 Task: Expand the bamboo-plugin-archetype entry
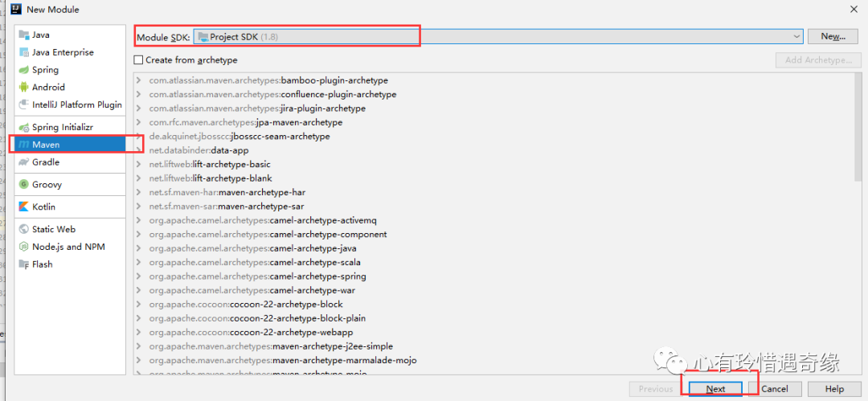(x=139, y=80)
